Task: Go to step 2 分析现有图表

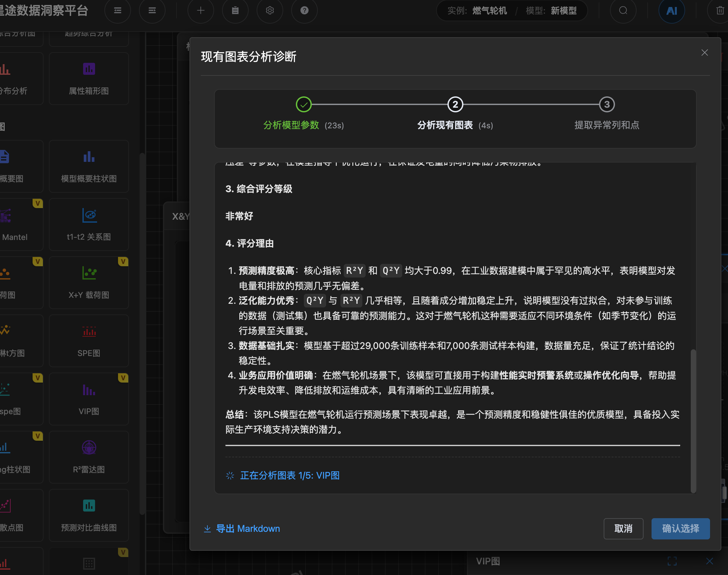Action: [455, 105]
